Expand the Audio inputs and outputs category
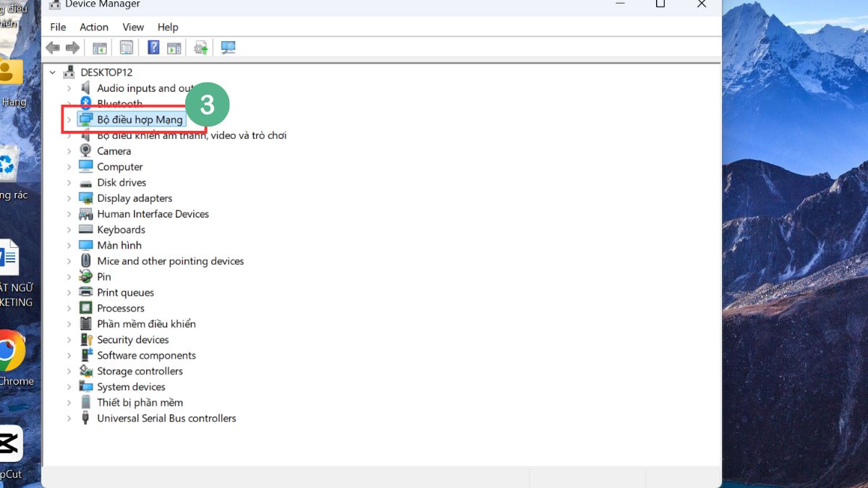 tap(69, 88)
